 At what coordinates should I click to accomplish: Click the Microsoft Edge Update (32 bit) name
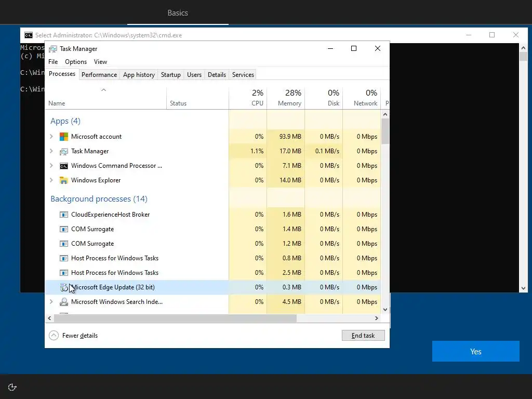pos(113,287)
